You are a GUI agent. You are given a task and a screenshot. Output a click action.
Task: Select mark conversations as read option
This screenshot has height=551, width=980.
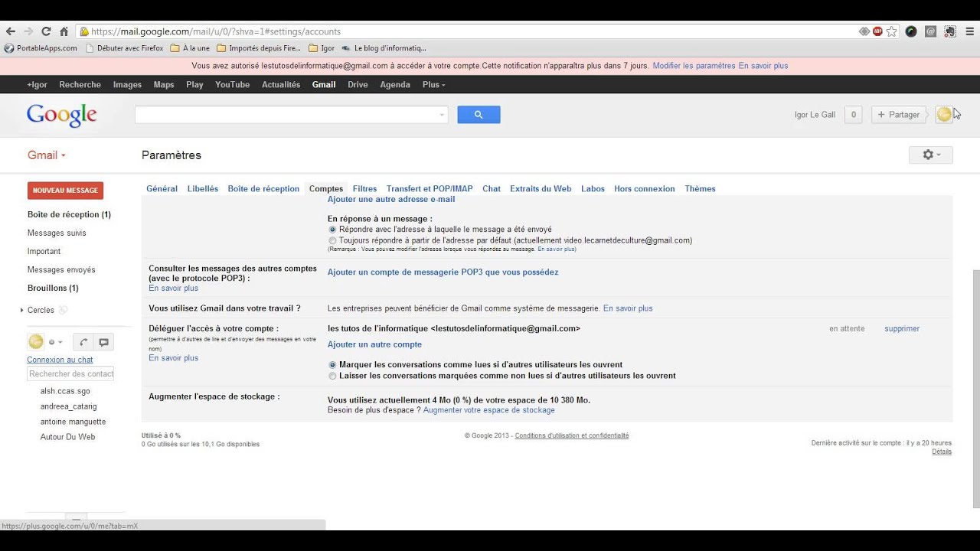pyautogui.click(x=332, y=365)
